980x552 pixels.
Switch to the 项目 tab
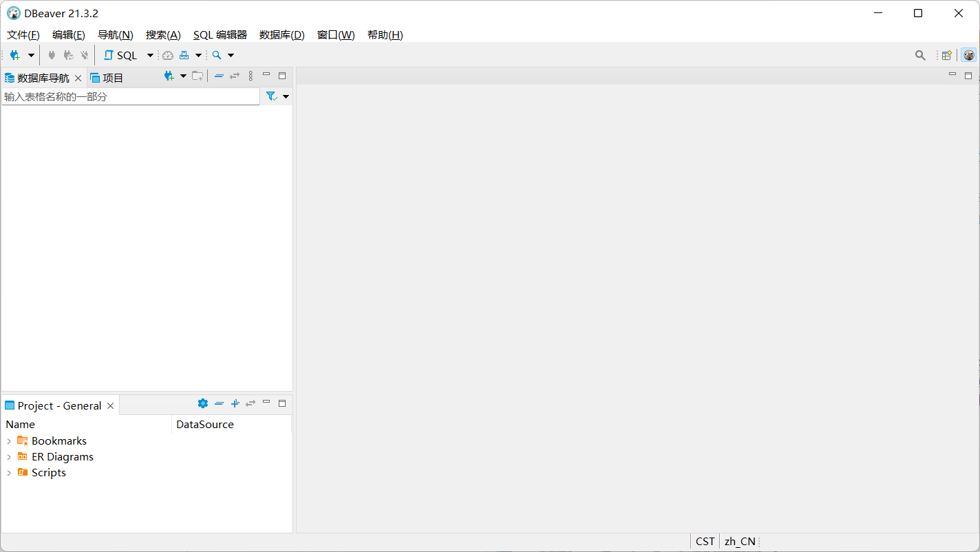[107, 78]
